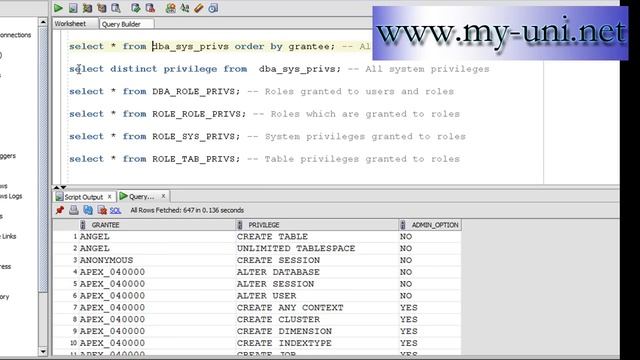
Task: Click the DBA_ROLE_PRIVS query line
Action: (261, 91)
